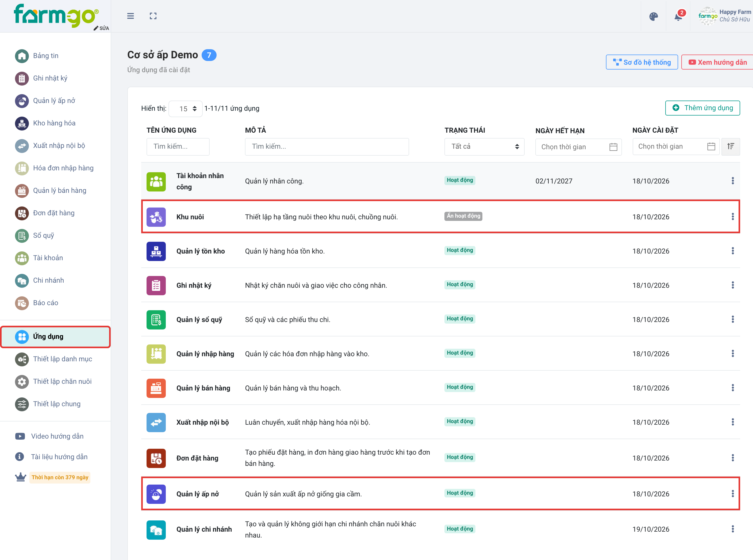Open the theme palette icon
753x560 pixels.
(653, 16)
